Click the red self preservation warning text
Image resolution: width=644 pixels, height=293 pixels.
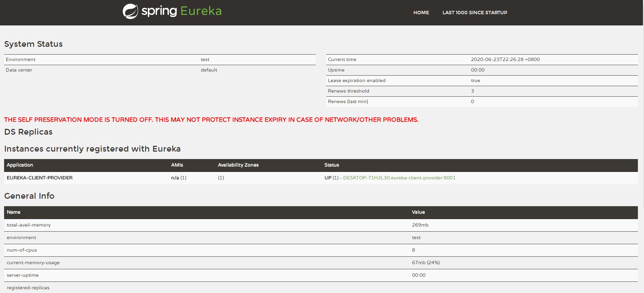pos(211,120)
